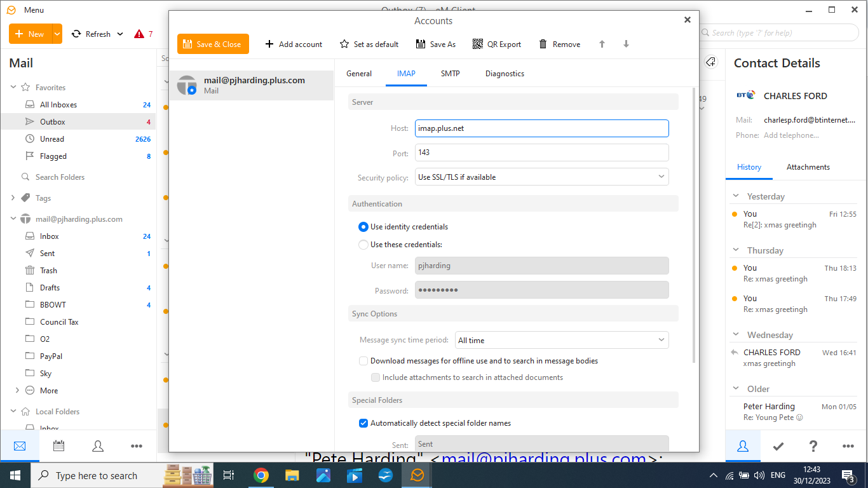The width and height of the screenshot is (868, 488).
Task: Click Set as default star icon
Action: point(344,44)
